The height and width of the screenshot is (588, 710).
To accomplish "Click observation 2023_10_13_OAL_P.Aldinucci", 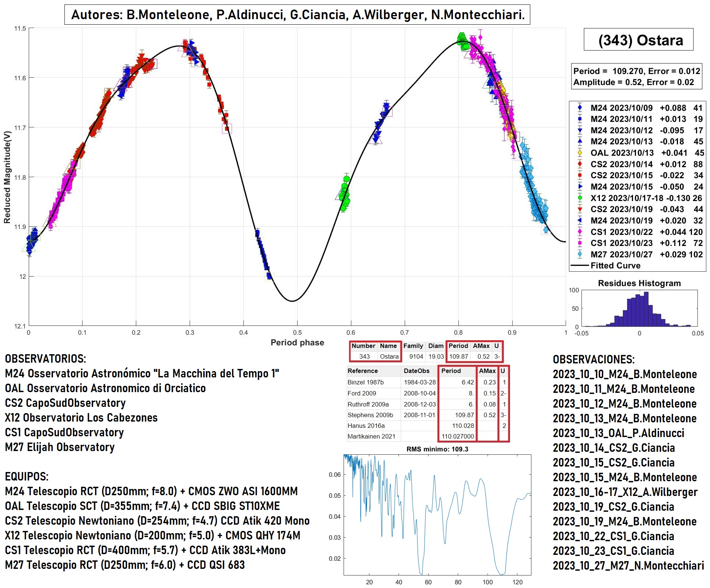I will 619,433.
